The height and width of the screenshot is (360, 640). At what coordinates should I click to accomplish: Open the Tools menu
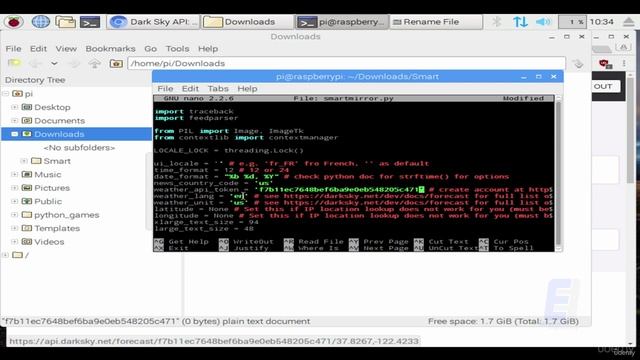pos(177,49)
